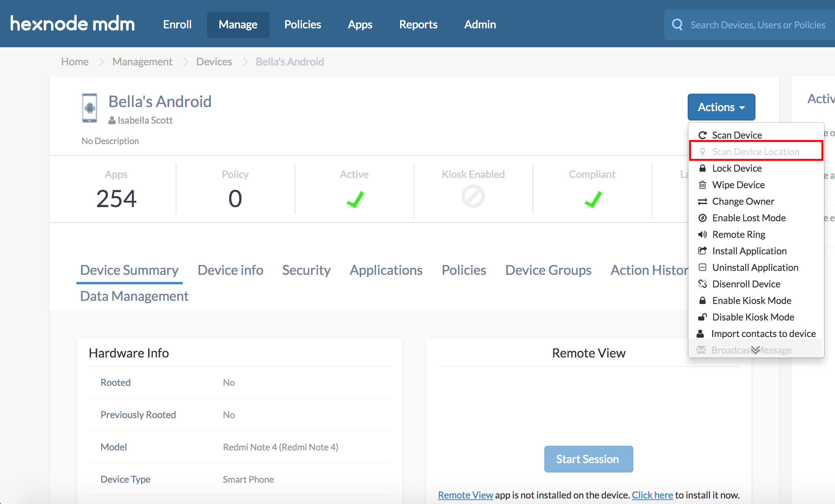
Task: Click the Install Application share icon
Action: click(702, 251)
